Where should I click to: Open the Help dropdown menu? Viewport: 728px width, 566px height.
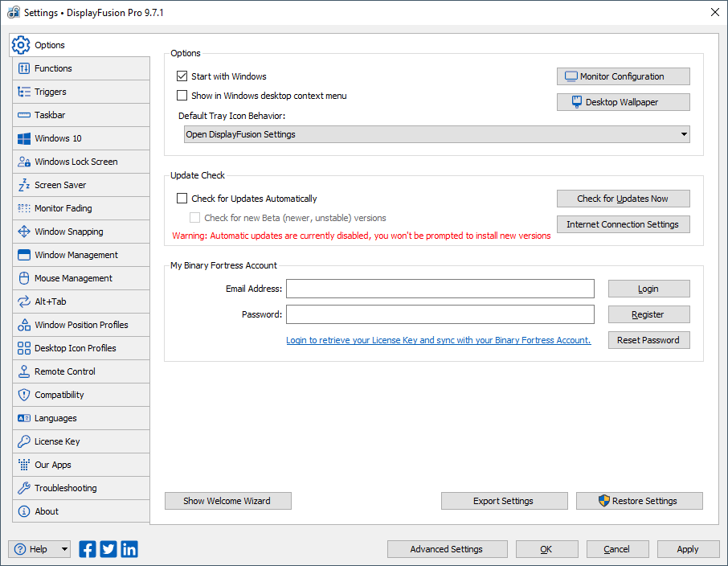[x=64, y=549]
